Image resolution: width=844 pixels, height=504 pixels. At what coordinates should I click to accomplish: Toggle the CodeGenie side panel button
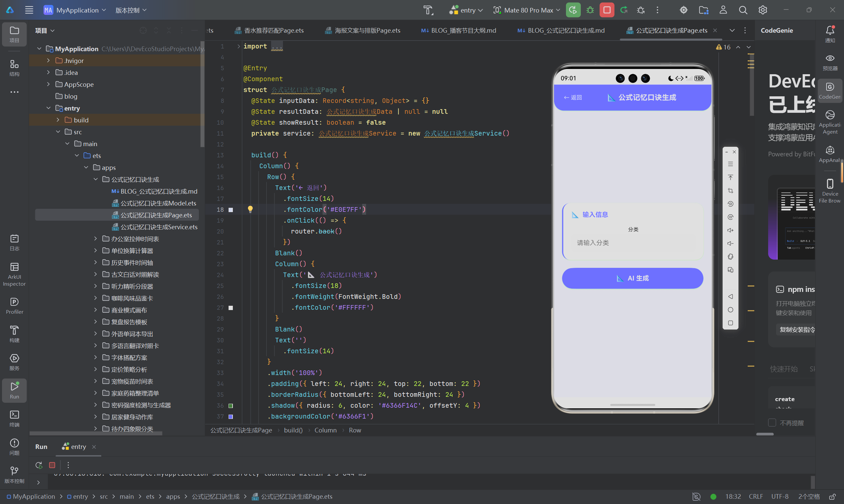830,91
